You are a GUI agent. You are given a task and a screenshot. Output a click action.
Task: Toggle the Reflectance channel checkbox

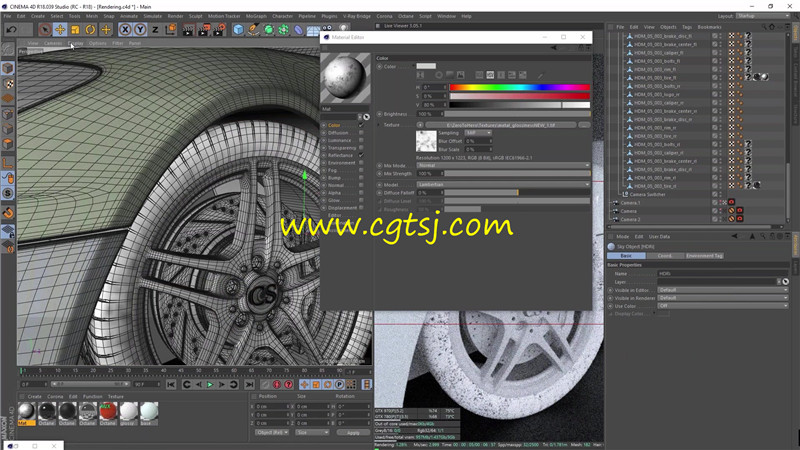click(x=361, y=155)
